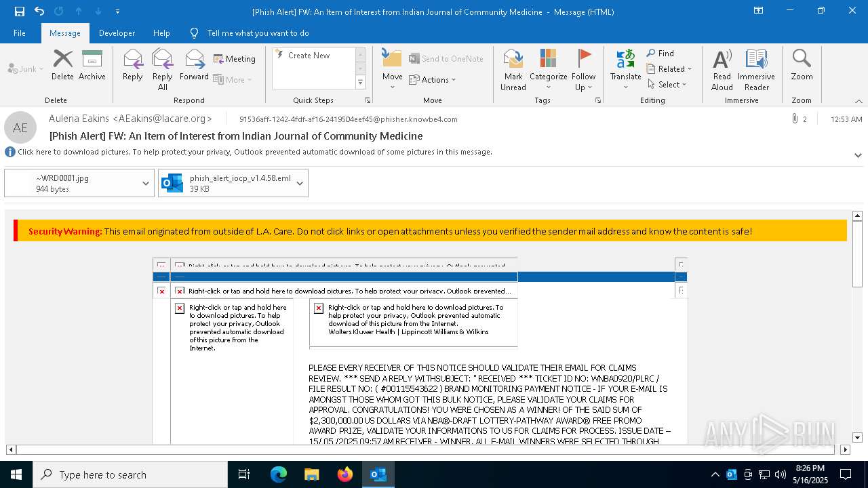This screenshot has width=868, height=488.
Task: Expand the Quick Steps gallery
Action: click(360, 83)
